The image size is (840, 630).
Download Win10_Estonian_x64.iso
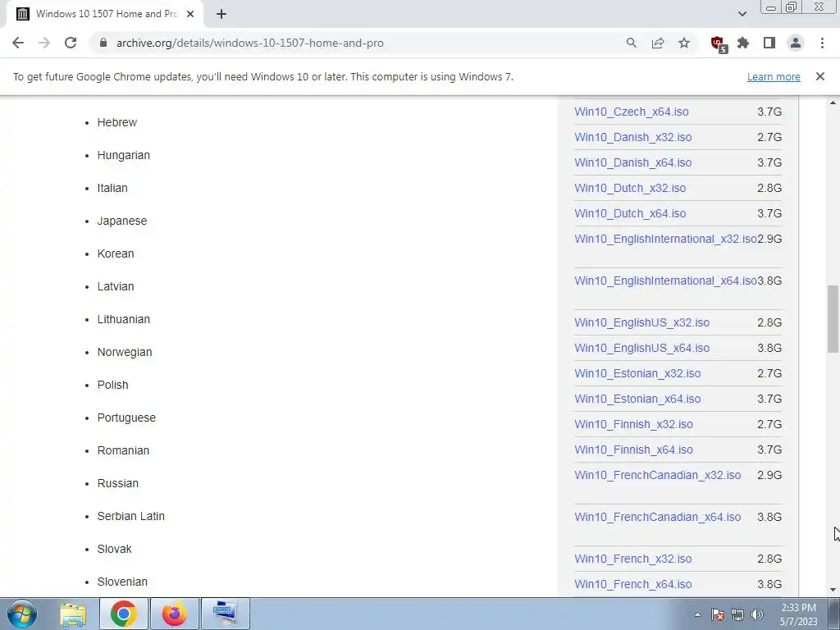[637, 399]
